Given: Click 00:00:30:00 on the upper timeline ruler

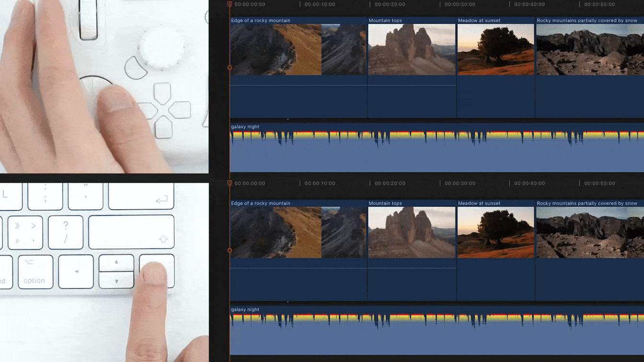Looking at the screenshot, I should click(460, 4).
